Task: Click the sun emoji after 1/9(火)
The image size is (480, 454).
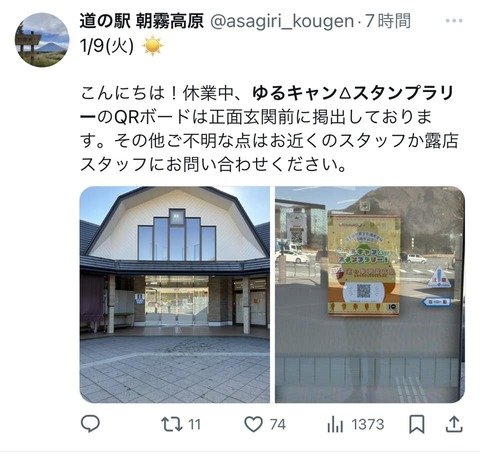Action: click(153, 46)
